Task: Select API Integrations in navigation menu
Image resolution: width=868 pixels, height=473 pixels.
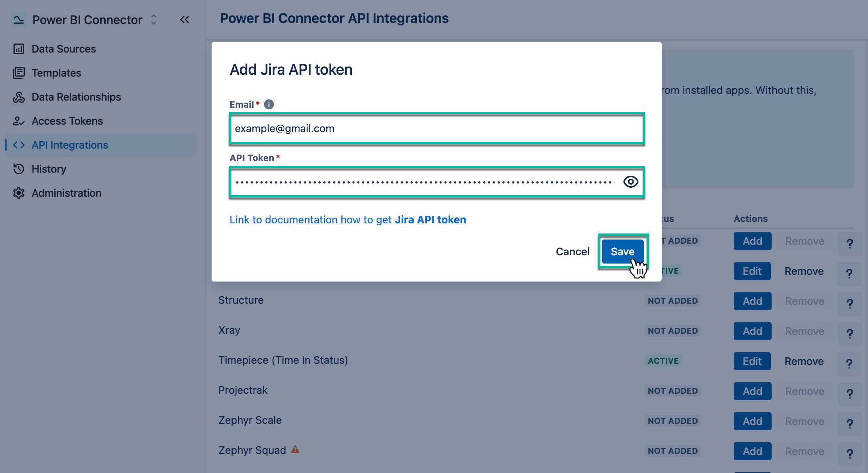Action: pos(70,145)
